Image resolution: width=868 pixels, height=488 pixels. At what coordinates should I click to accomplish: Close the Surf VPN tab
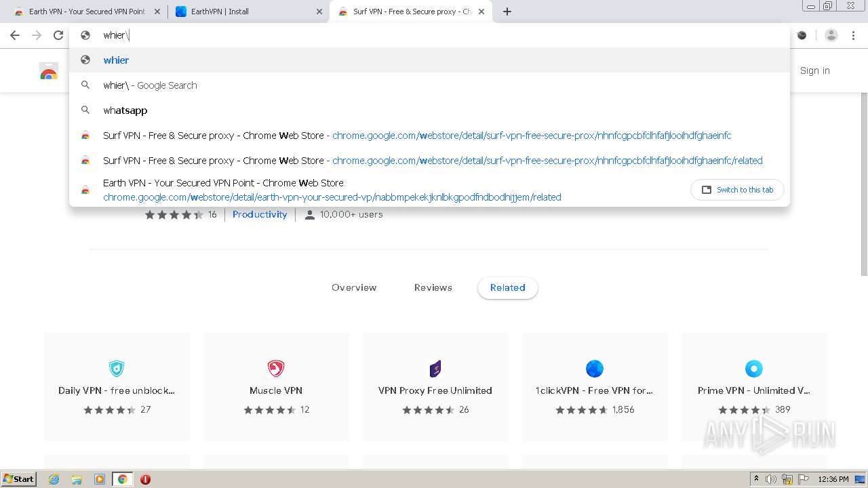(x=481, y=12)
